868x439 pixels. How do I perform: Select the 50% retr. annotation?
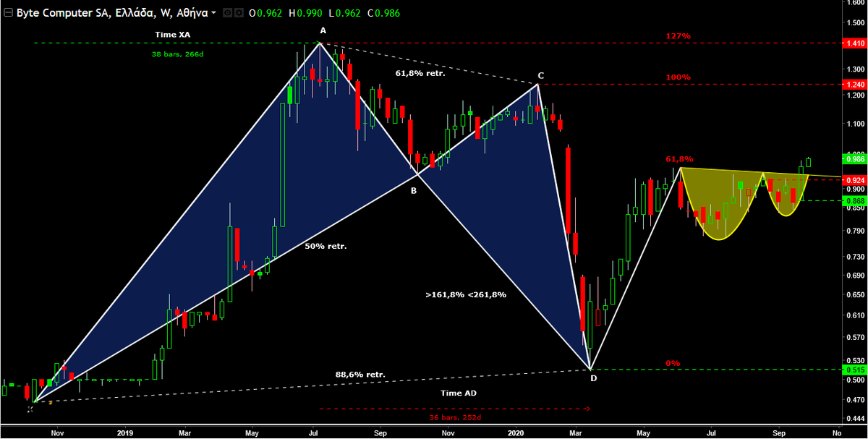click(325, 247)
